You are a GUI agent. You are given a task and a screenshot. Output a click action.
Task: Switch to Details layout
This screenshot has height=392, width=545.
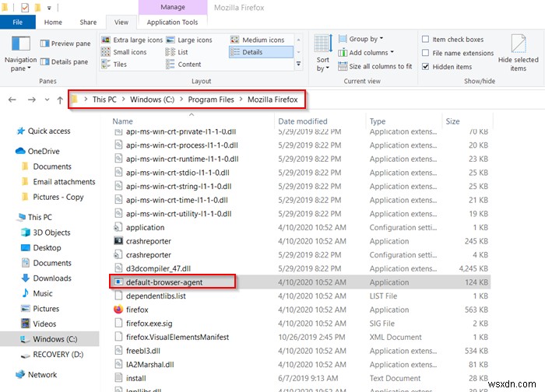(x=261, y=52)
